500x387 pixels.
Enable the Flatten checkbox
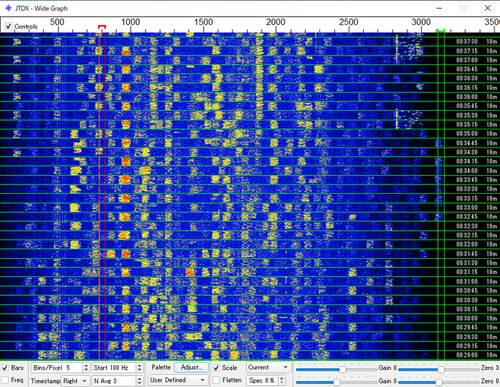216,380
